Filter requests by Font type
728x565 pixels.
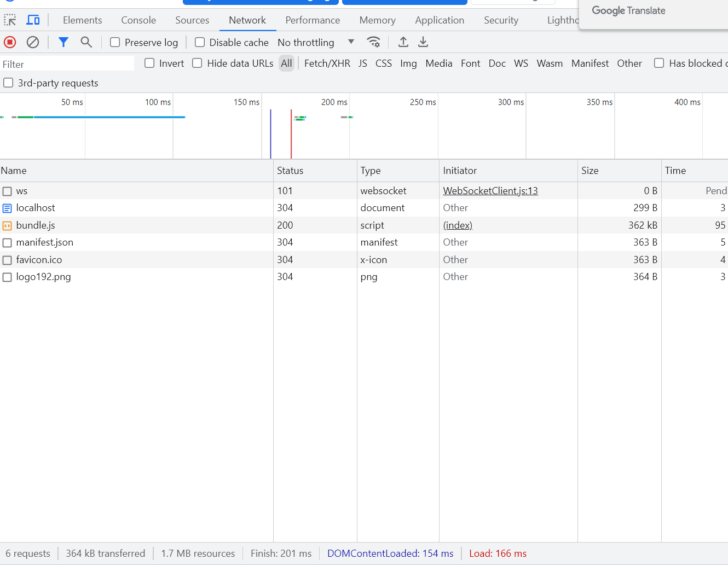tap(471, 63)
